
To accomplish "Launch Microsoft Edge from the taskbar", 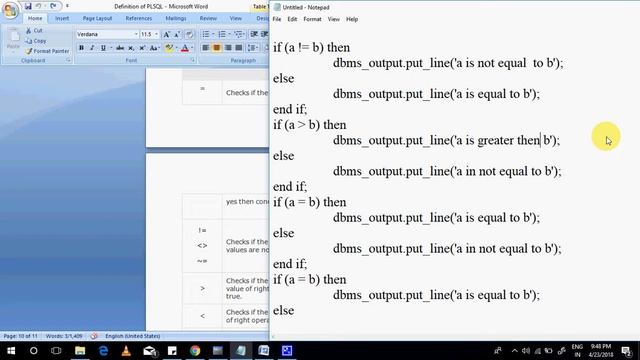I will click(103, 351).
